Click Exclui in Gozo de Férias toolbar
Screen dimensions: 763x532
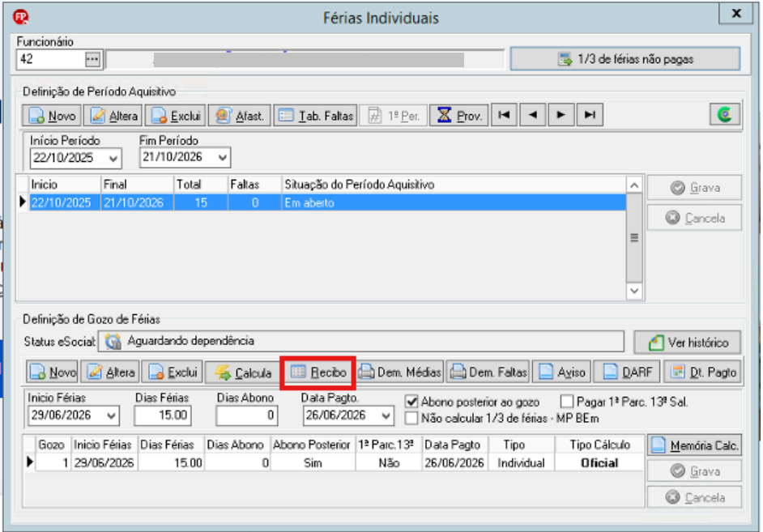coord(173,372)
